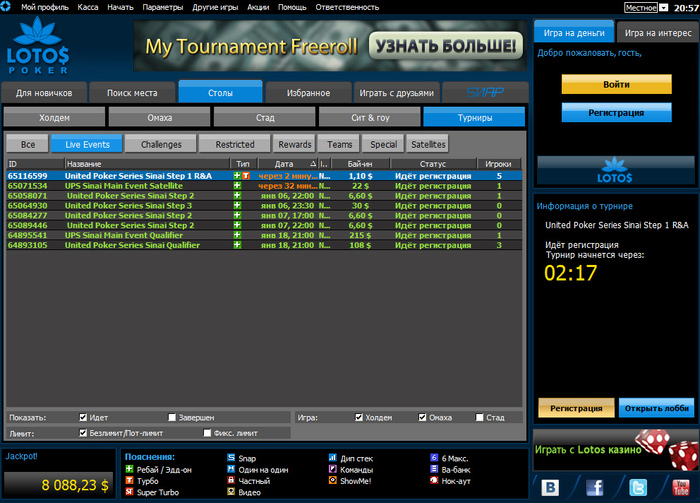Toggle the Омаха game checkbox
Viewport: 700px width, 503px height.
[x=422, y=417]
